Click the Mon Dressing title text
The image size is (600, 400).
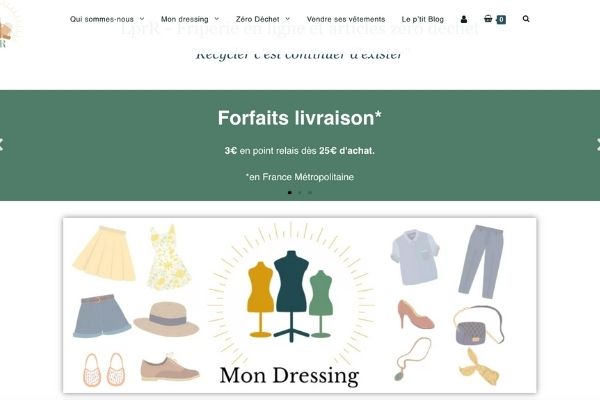click(289, 376)
